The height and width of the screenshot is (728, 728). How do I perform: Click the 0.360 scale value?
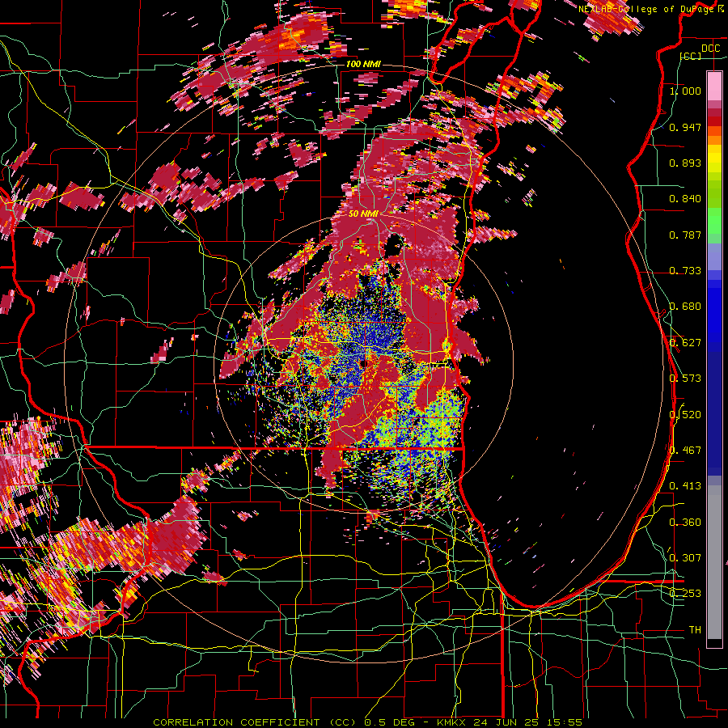(685, 523)
